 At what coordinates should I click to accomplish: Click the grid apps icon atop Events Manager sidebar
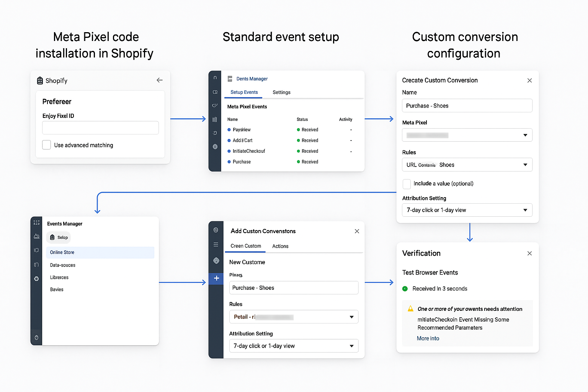pyautogui.click(x=36, y=222)
